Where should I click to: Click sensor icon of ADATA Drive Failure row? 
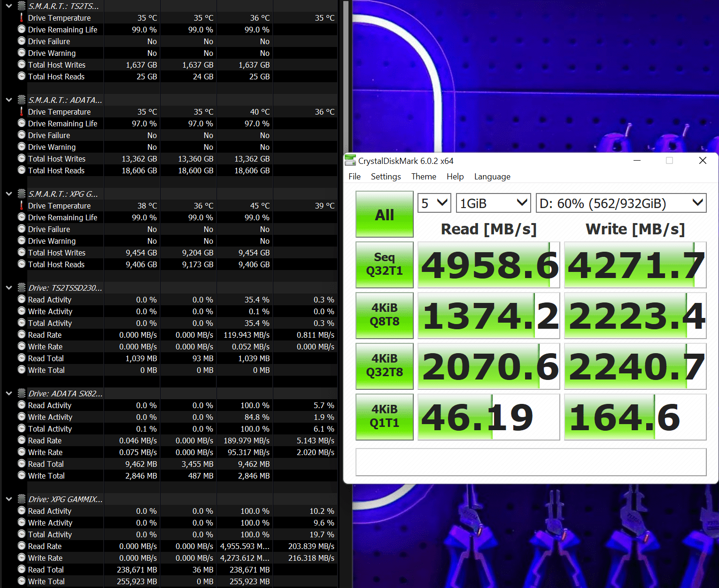[22, 135]
